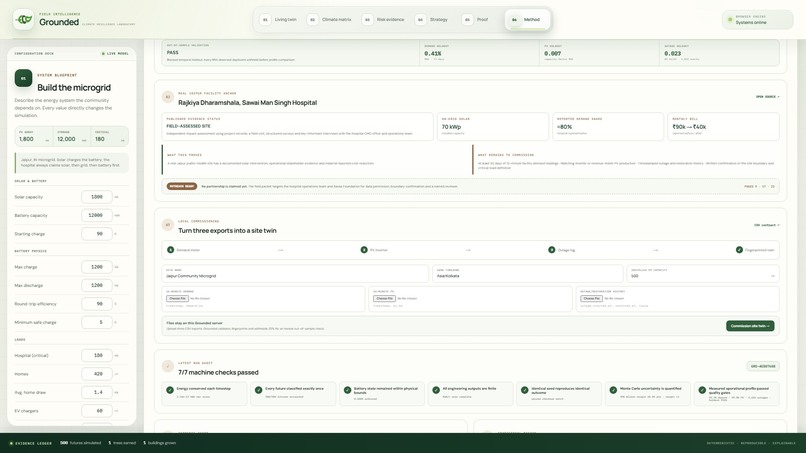Viewport: 806px width, 453px height.
Task: Click the PV array 1,800 summary cell
Action: [x=34, y=136]
